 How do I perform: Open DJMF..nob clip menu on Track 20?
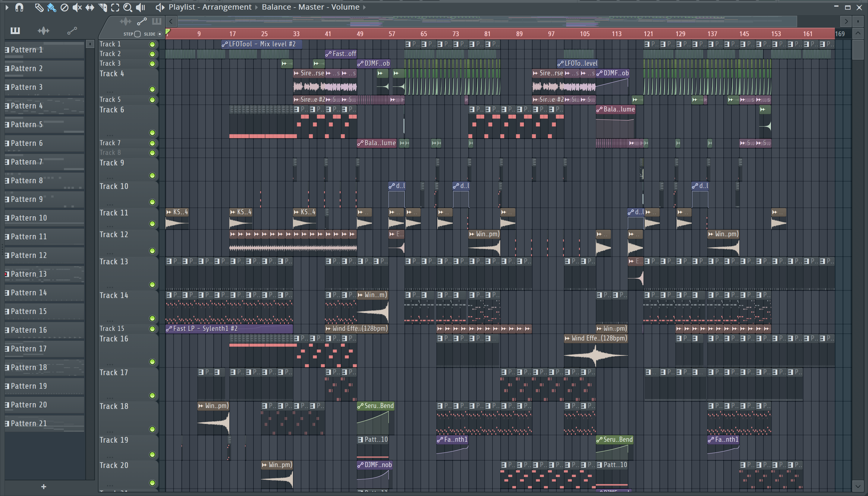(x=360, y=465)
